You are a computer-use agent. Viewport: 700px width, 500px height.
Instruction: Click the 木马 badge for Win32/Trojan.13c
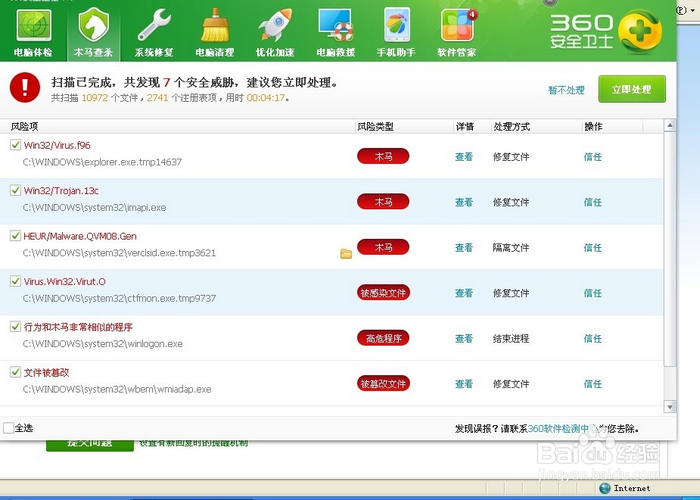coord(383,202)
